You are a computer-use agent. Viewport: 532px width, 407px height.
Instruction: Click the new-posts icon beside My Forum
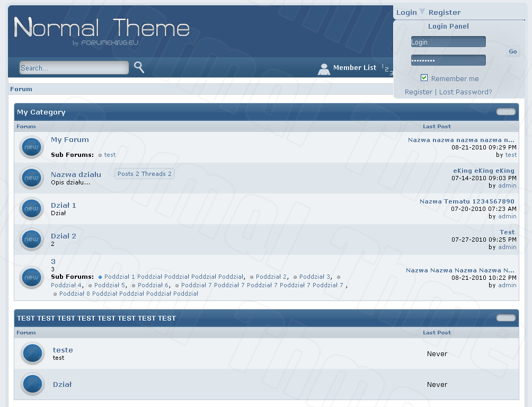point(31,147)
